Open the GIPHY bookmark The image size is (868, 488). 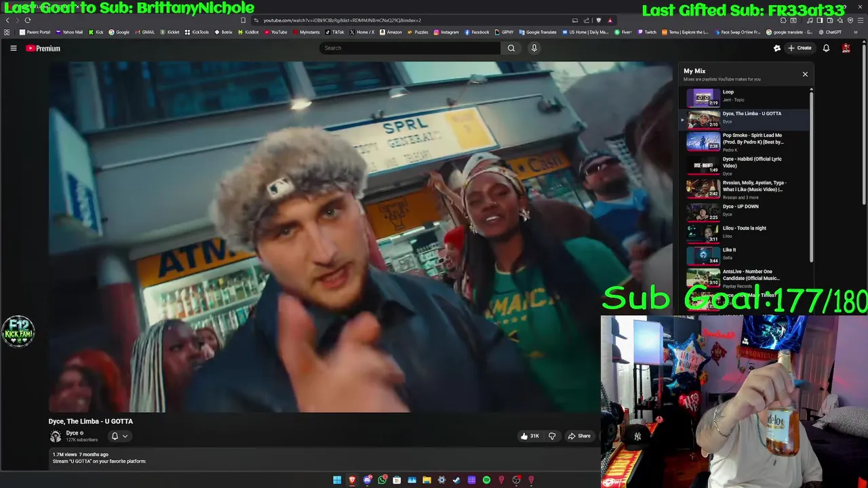coord(504,32)
